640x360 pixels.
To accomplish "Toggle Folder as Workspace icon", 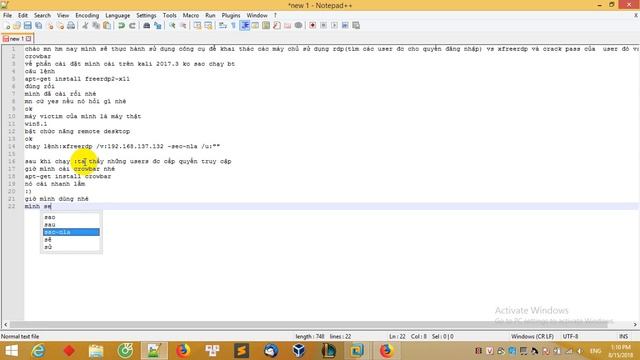I will 287,26.
